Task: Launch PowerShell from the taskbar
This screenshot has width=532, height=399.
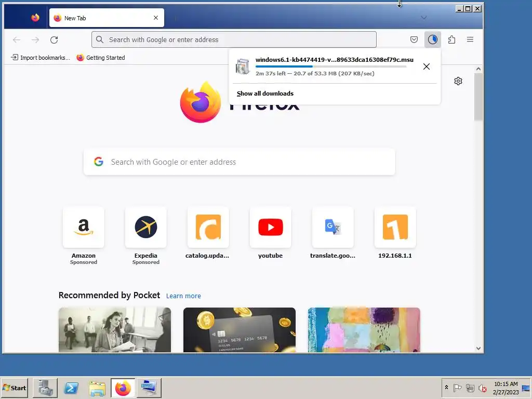Action: click(x=71, y=388)
